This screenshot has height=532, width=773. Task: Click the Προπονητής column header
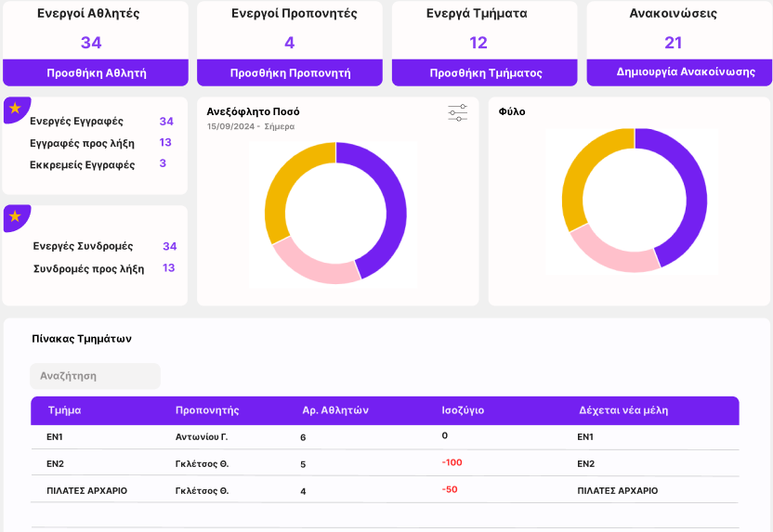coord(207,410)
